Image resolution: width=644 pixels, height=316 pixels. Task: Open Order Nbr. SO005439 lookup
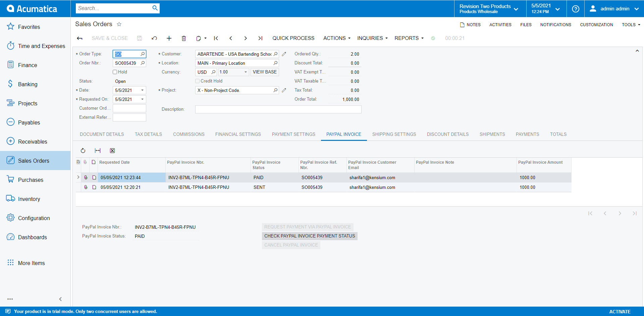143,63
